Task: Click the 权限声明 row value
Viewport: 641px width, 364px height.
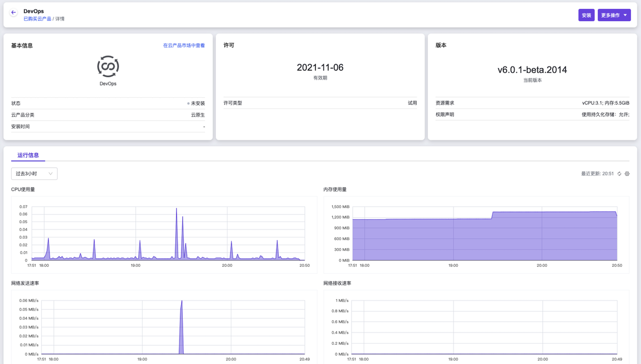Action: pos(605,115)
